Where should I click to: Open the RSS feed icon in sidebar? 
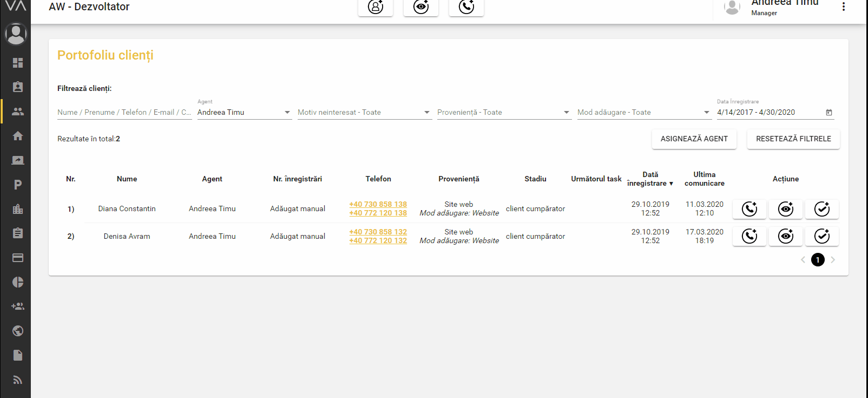(18, 380)
